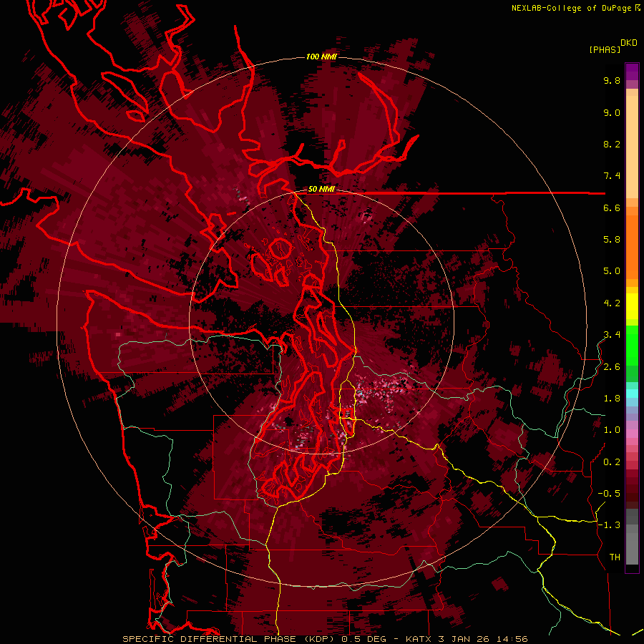Click the 1.0 scale value
The width and height of the screenshot is (644, 644).
(612, 430)
